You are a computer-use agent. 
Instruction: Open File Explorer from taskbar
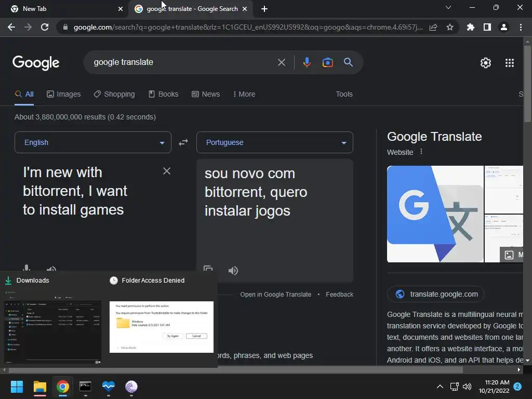click(x=39, y=387)
